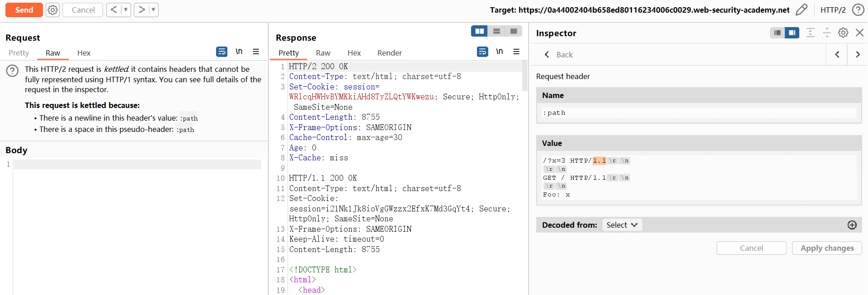Open help question mark icon top right
Image resolution: width=868 pixels, height=295 pixels.
[x=858, y=10]
